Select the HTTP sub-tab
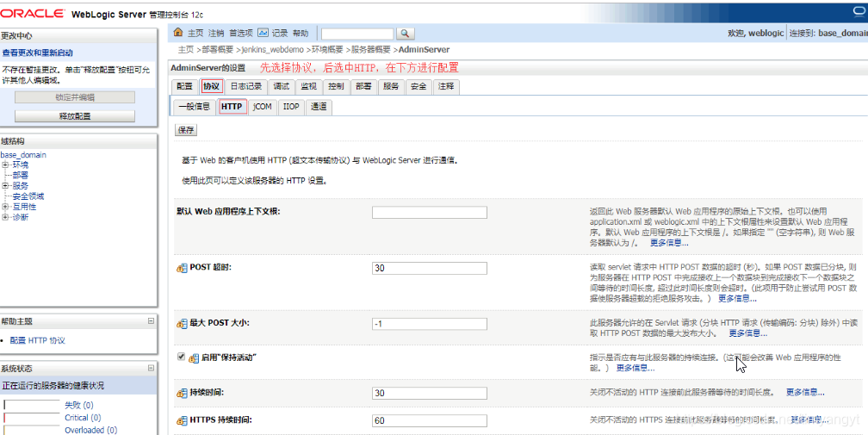The width and height of the screenshot is (868, 435). pos(232,107)
